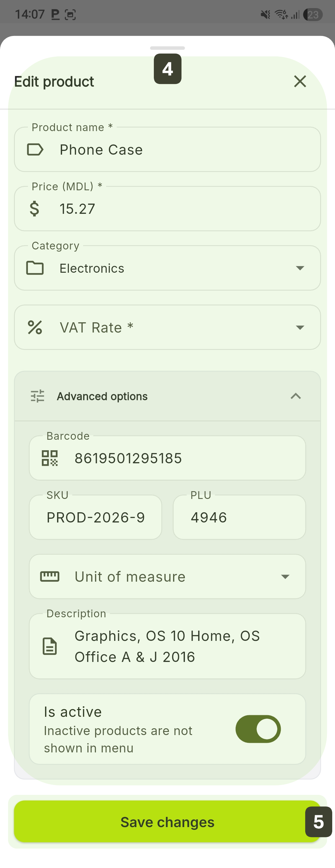
Task: Tap the ruler icon for Unit of measure
Action: [50, 576]
